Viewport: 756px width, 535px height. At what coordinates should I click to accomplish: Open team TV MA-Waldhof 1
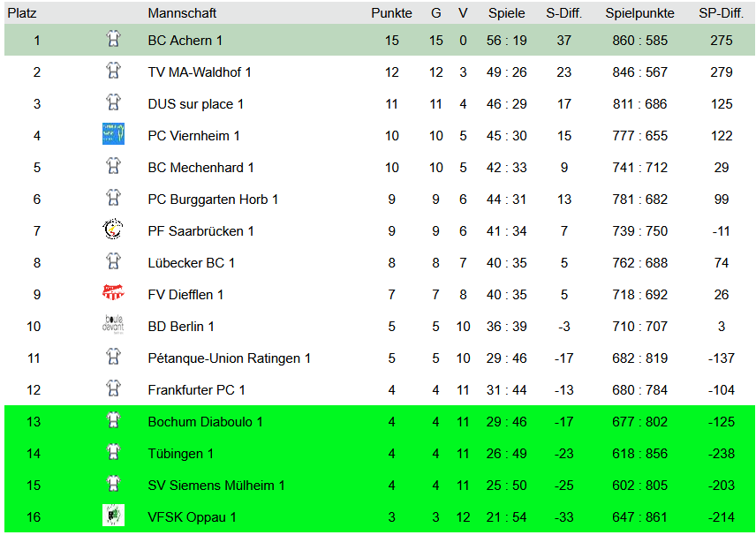[x=199, y=72]
